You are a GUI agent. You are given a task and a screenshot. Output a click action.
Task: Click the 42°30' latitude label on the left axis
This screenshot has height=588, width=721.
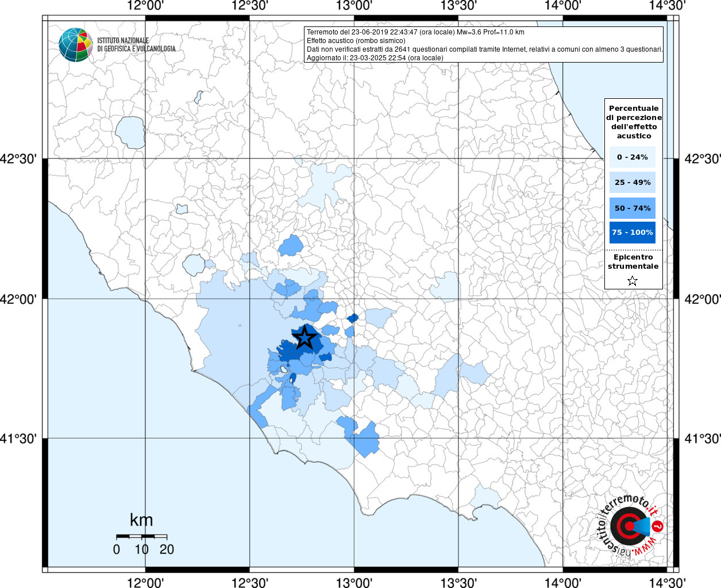tap(18, 158)
